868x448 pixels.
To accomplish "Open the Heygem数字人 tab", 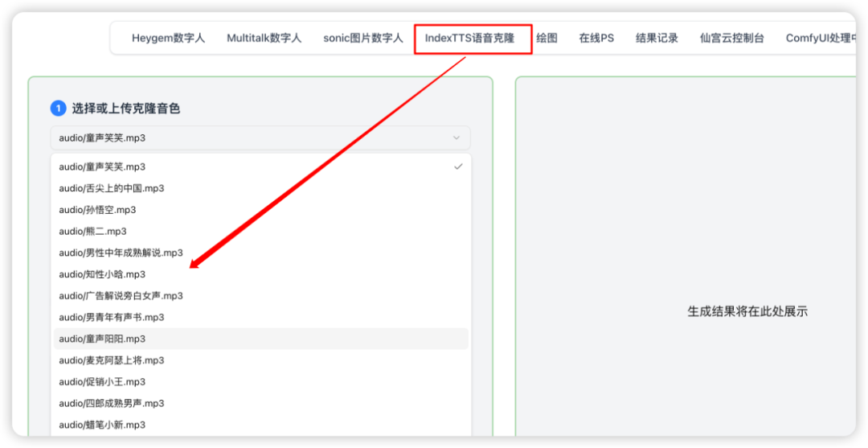I will [x=168, y=39].
